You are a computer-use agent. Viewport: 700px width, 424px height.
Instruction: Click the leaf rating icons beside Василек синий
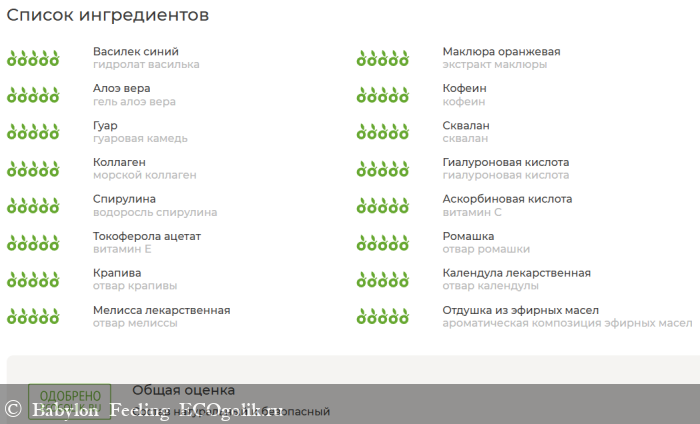click(33, 58)
